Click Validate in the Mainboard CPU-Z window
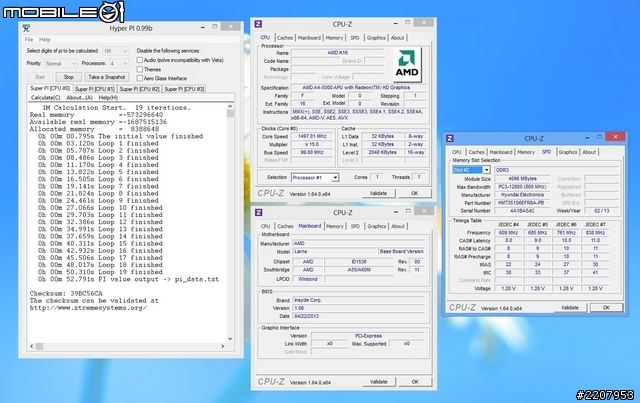Image resolution: width=640 pixels, height=403 pixels. point(379,382)
